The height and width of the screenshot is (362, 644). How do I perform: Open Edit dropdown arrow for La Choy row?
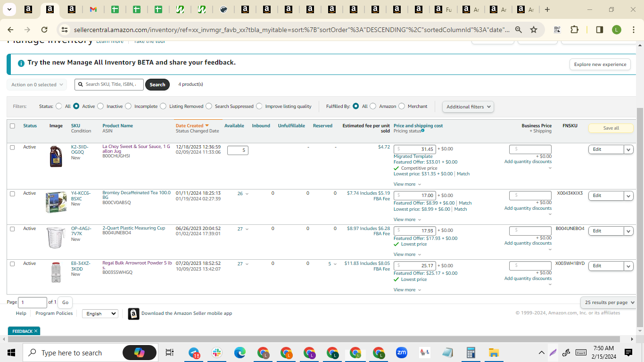[628, 149]
